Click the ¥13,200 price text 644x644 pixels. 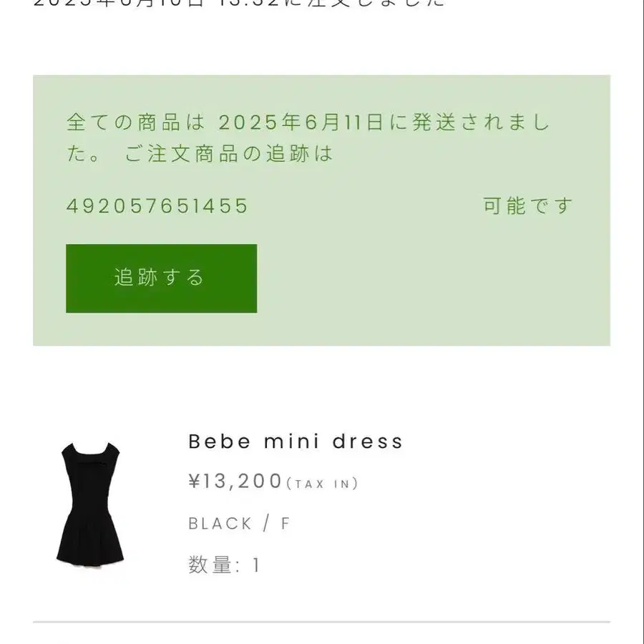tap(235, 481)
